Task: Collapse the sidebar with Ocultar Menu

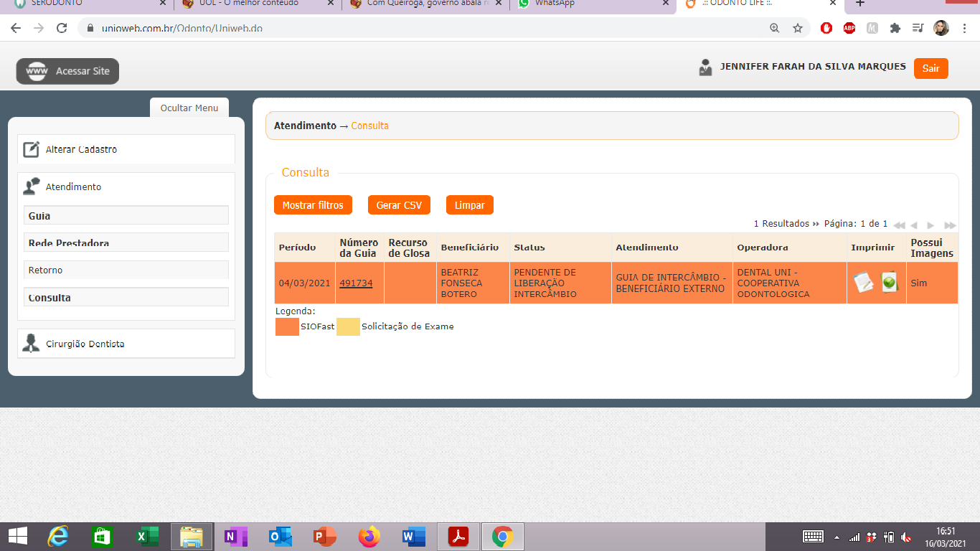Action: coord(189,108)
